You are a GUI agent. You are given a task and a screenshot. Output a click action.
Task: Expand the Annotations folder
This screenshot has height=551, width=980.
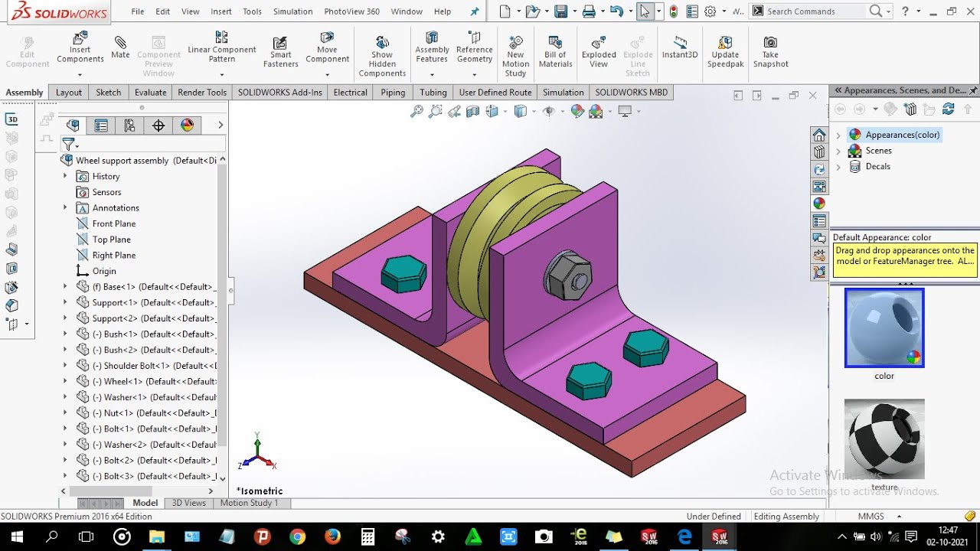click(65, 207)
